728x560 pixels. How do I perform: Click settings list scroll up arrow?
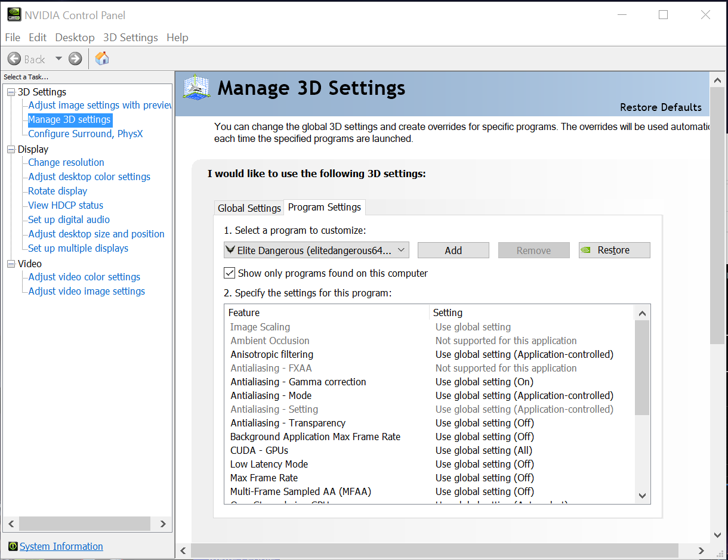642,313
